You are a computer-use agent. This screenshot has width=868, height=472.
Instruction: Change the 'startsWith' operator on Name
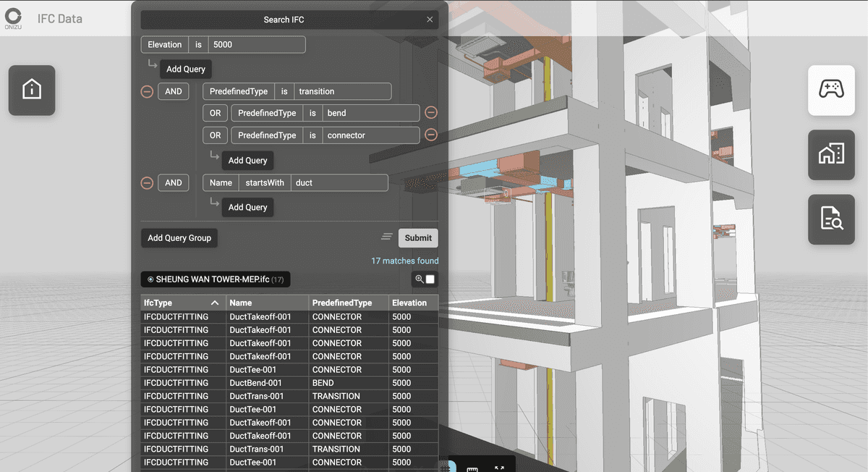coord(265,183)
